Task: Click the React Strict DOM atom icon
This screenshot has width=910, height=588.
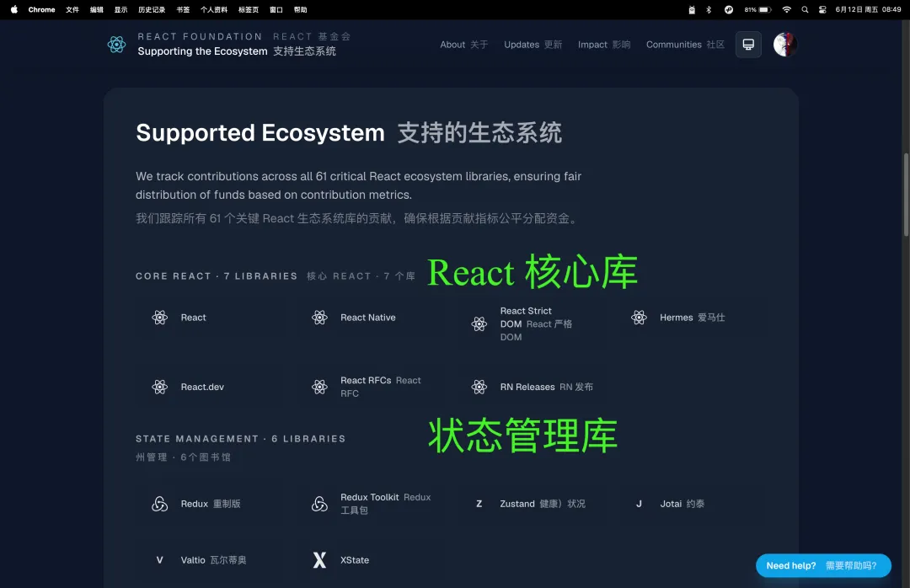Action: 479,323
